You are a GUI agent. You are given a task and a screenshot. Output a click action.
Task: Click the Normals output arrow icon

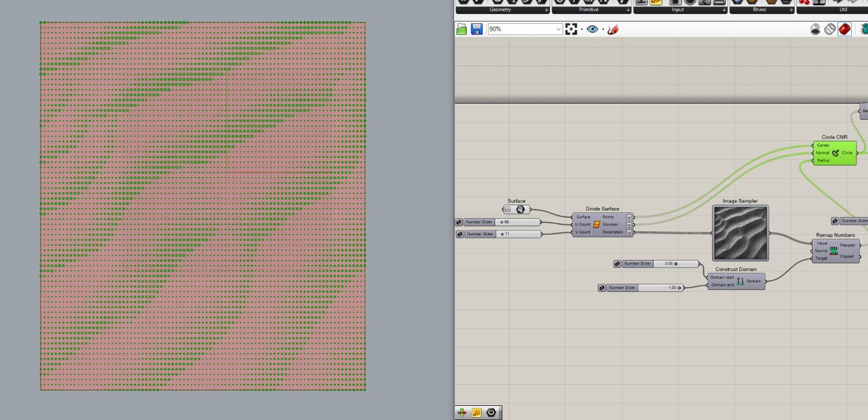[x=629, y=224]
